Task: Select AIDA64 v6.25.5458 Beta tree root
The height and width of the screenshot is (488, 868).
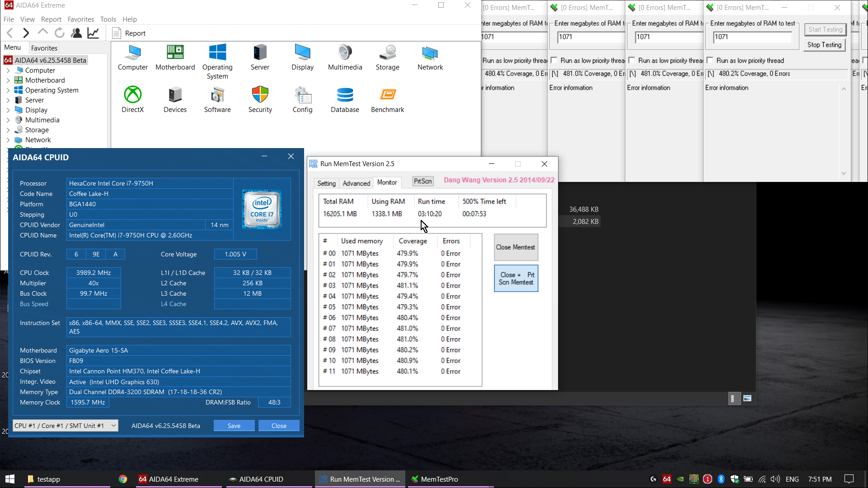Action: coord(46,60)
